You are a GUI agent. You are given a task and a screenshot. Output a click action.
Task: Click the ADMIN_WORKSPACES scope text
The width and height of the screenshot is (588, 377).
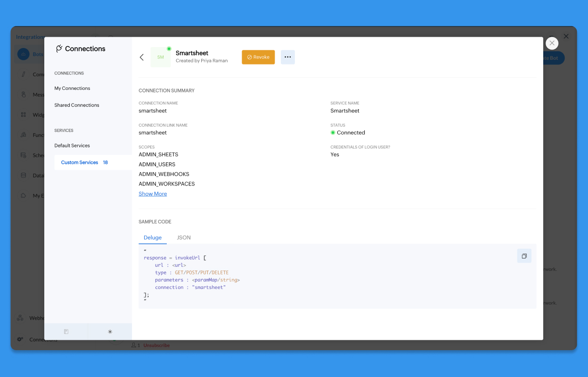[167, 184]
